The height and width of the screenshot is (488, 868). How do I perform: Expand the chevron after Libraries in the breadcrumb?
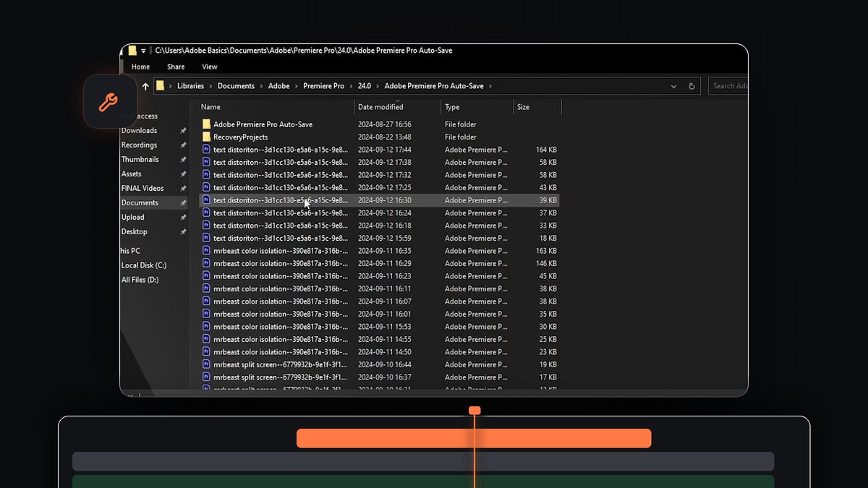(x=210, y=86)
